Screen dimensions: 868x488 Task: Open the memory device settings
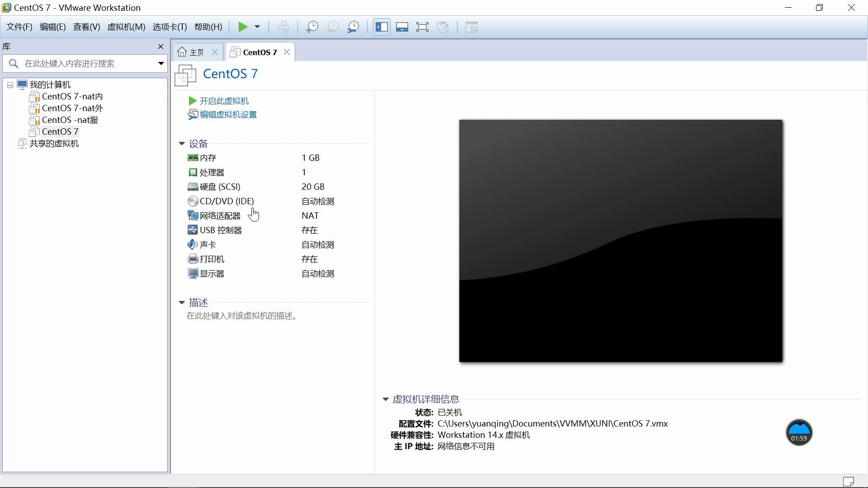pyautogui.click(x=208, y=158)
